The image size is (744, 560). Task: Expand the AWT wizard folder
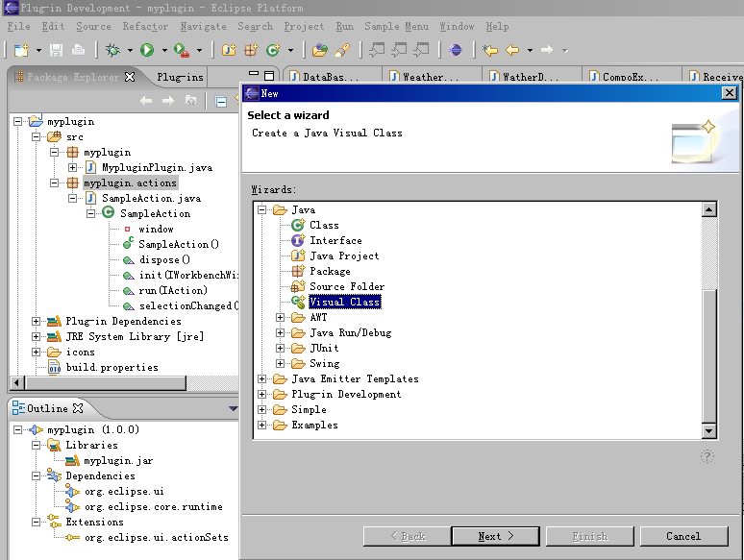(x=280, y=317)
